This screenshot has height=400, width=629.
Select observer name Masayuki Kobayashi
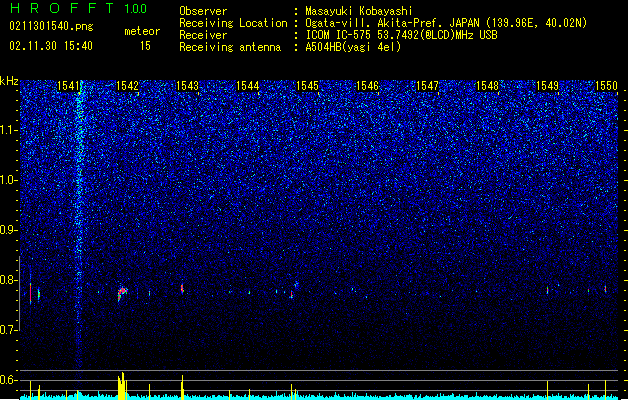coord(359,11)
